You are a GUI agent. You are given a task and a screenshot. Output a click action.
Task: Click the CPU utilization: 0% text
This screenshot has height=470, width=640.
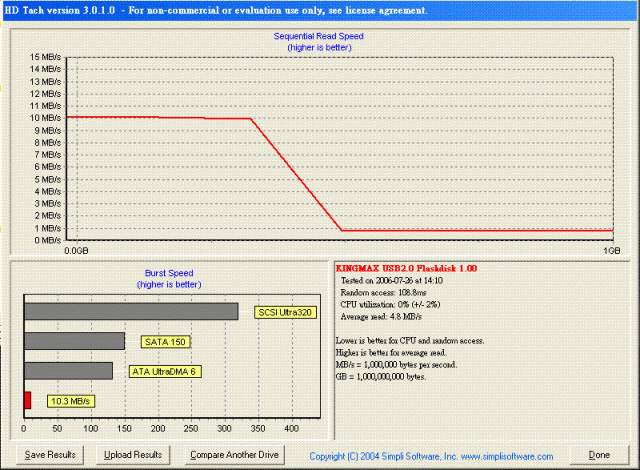point(390,304)
